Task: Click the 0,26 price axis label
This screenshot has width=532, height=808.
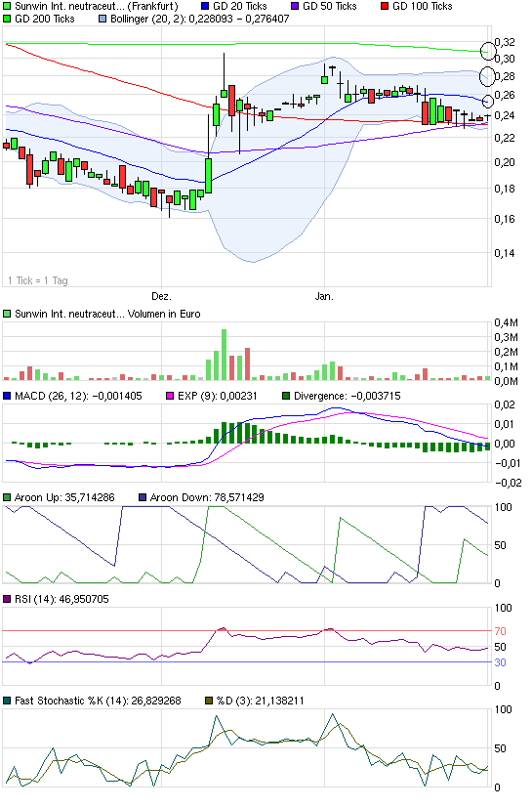Action: tap(505, 95)
